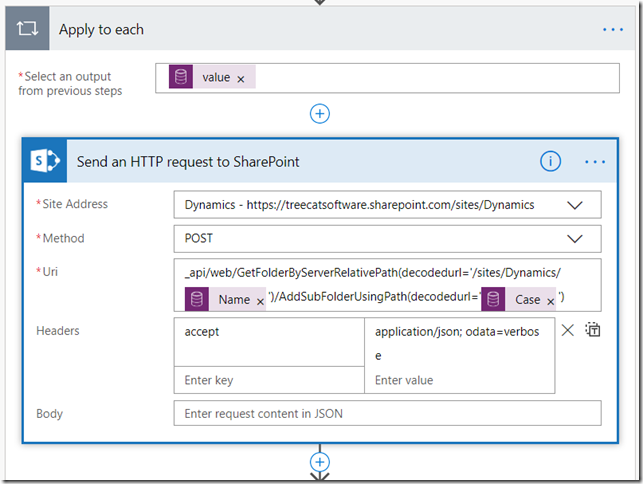The height and width of the screenshot is (484, 643).
Task: Click the Body request content field
Action: (x=387, y=414)
